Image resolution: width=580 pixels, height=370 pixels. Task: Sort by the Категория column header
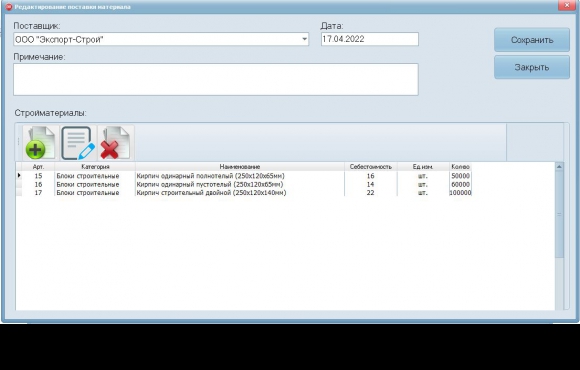(x=95, y=166)
